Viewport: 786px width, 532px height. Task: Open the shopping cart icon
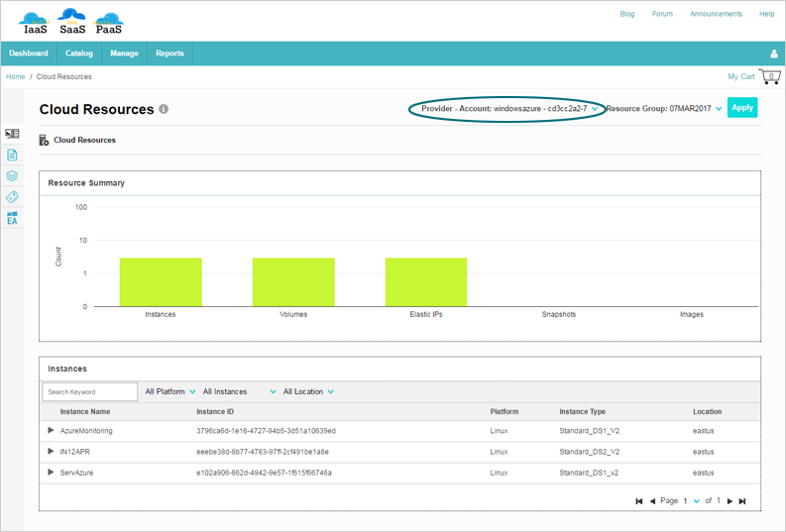(769, 76)
